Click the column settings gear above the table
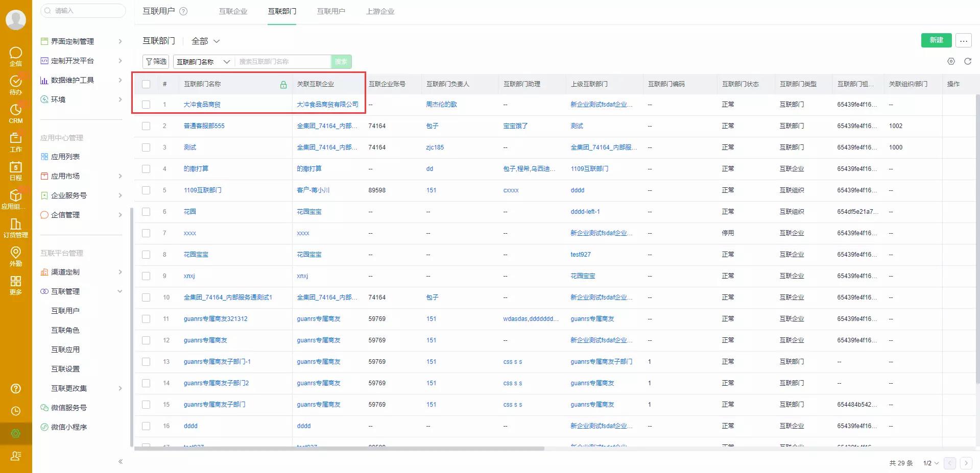The width and height of the screenshot is (980, 473). 950,61
